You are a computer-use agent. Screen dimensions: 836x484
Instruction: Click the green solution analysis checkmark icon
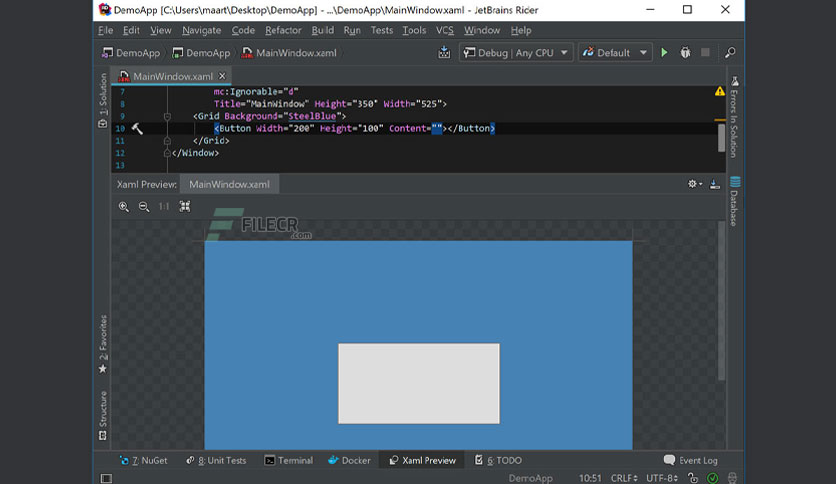coord(712,478)
